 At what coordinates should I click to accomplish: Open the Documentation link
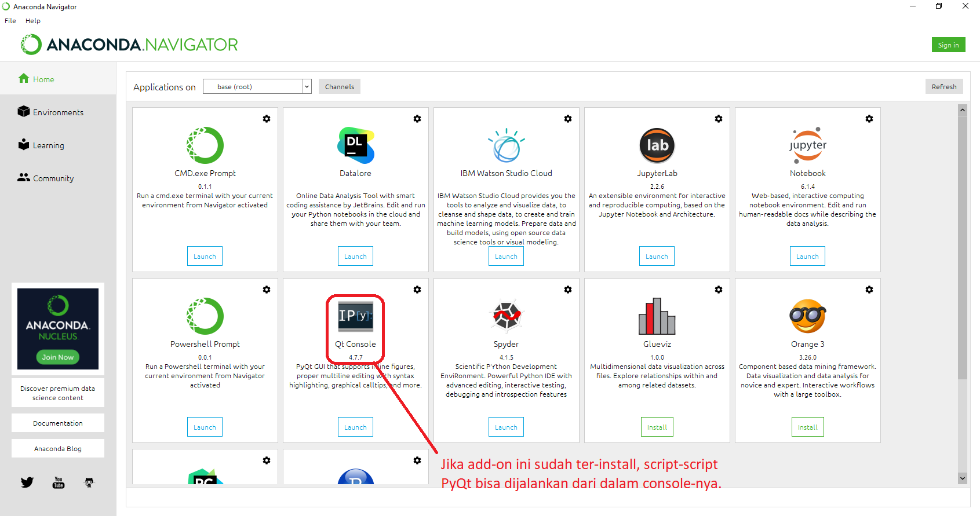click(58, 423)
